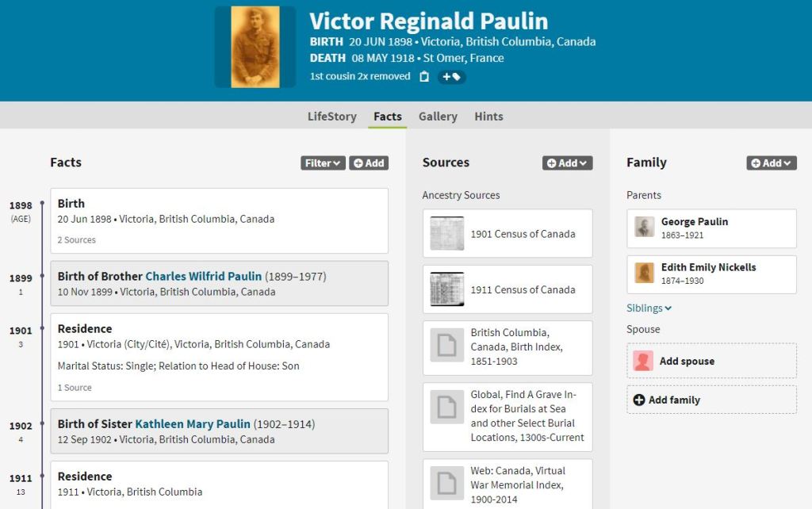This screenshot has width=812, height=509.
Task: Expand the Siblings list
Action: click(x=649, y=308)
